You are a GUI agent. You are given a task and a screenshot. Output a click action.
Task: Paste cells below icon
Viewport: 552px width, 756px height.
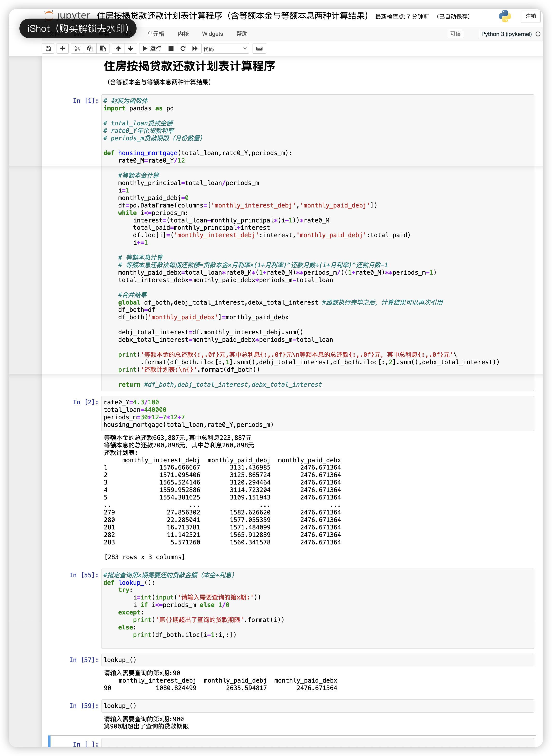pyautogui.click(x=103, y=48)
